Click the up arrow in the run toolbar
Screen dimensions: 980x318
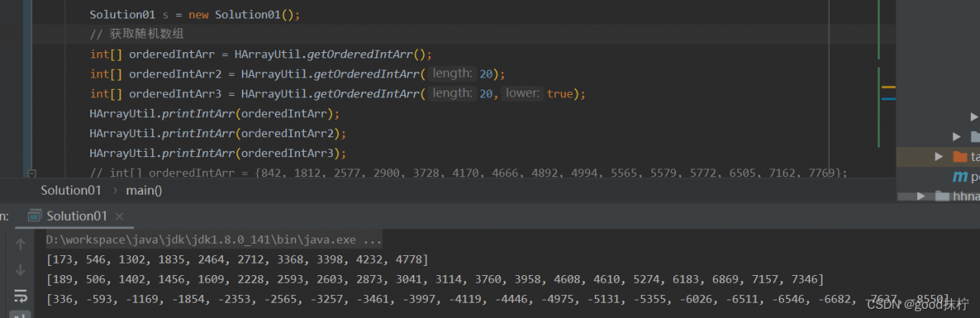click(x=21, y=244)
